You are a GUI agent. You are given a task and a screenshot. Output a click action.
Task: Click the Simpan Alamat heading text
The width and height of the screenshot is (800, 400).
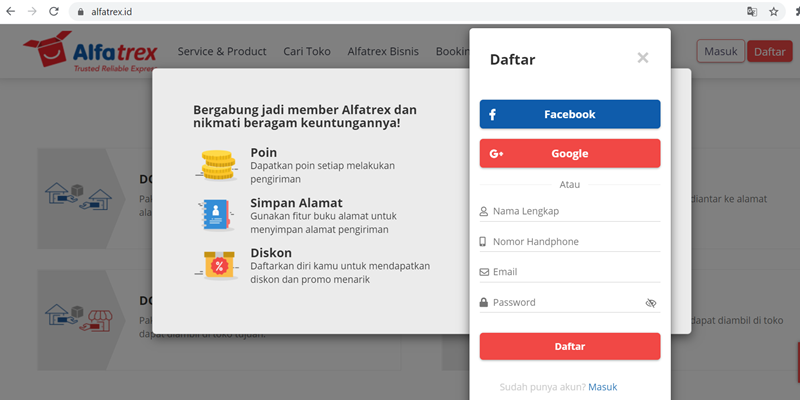click(x=296, y=203)
